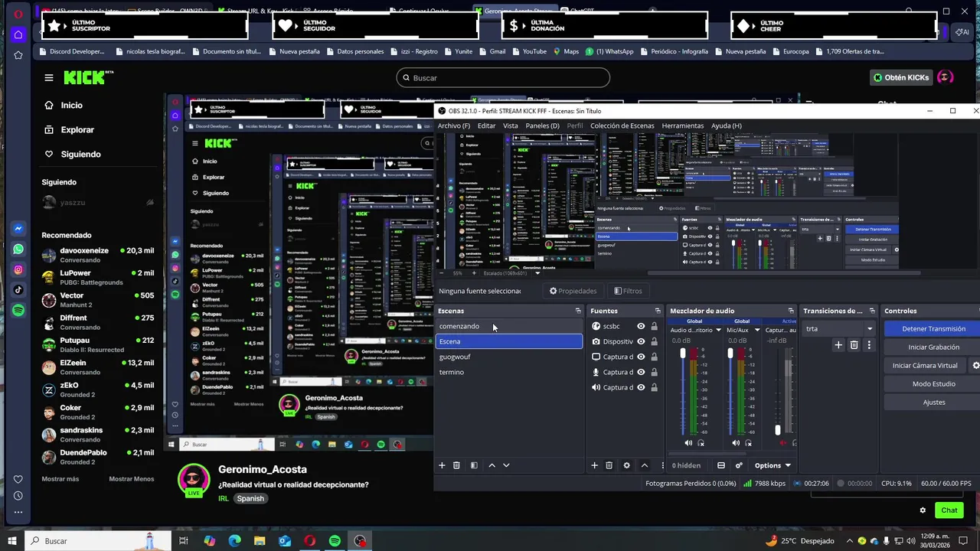This screenshot has height=551, width=980.
Task: Open the Paneles menu in OBS
Action: [x=542, y=126]
